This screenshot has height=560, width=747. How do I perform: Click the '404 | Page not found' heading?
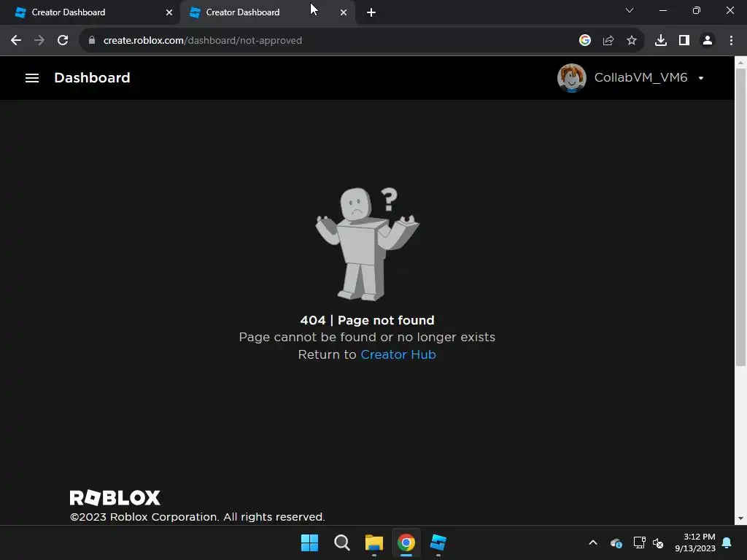click(x=367, y=320)
